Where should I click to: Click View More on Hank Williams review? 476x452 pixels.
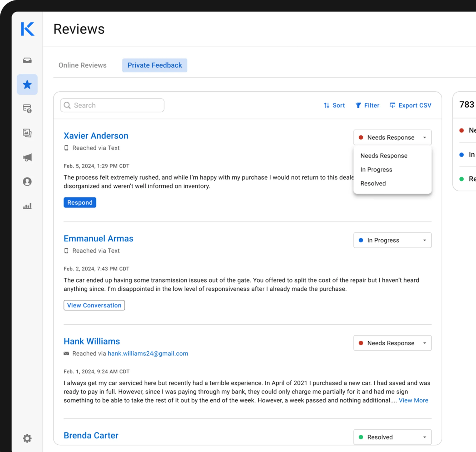pyautogui.click(x=414, y=400)
